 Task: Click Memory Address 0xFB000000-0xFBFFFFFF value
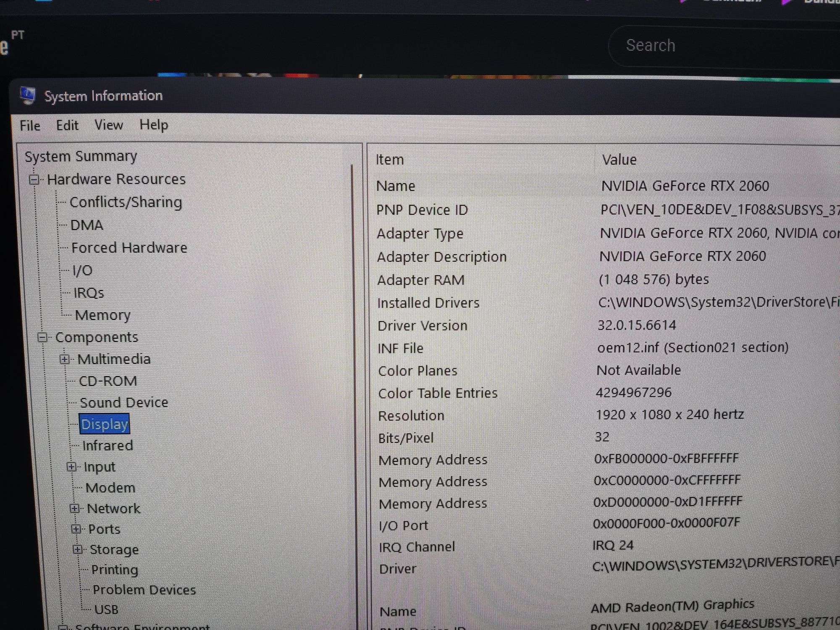point(666,458)
